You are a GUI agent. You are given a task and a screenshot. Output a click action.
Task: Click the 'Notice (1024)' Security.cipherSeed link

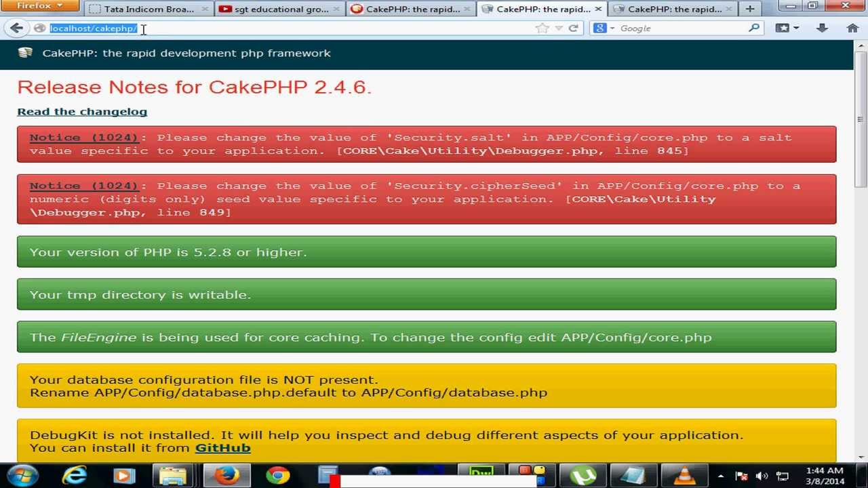83,186
